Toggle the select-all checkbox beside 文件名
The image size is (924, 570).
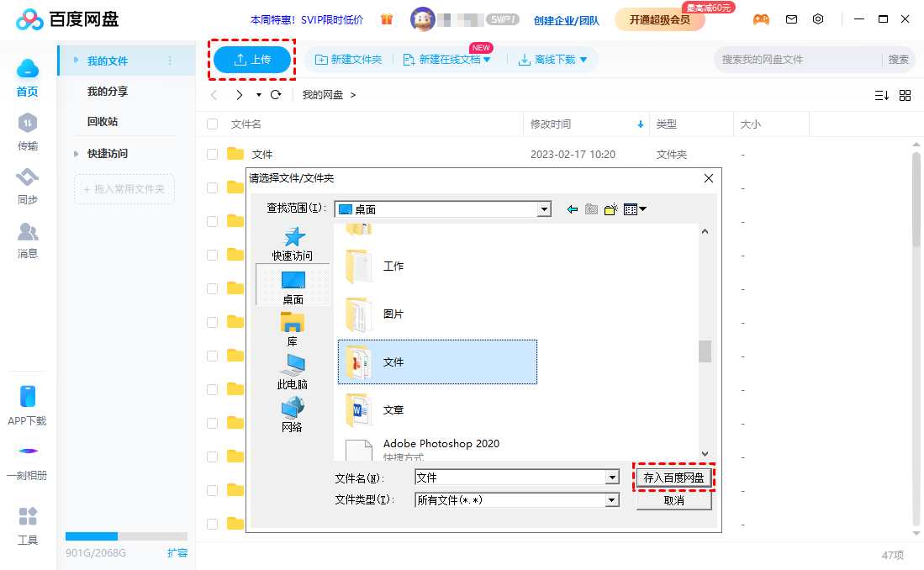[x=213, y=124]
